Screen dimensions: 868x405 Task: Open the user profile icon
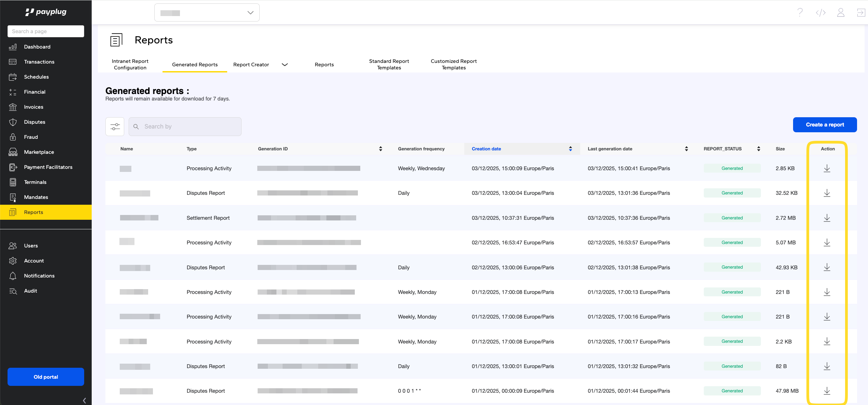(x=841, y=13)
